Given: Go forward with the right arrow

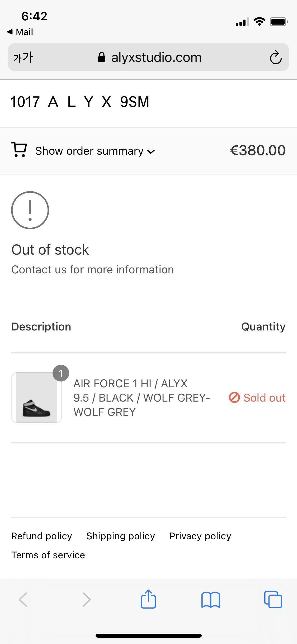Looking at the screenshot, I should tap(87, 599).
